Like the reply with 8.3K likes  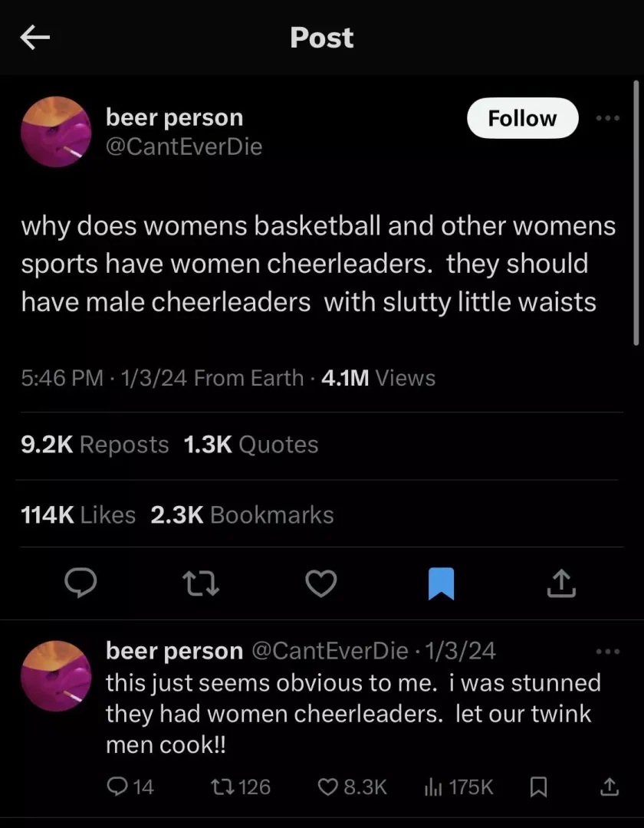pyautogui.click(x=352, y=787)
